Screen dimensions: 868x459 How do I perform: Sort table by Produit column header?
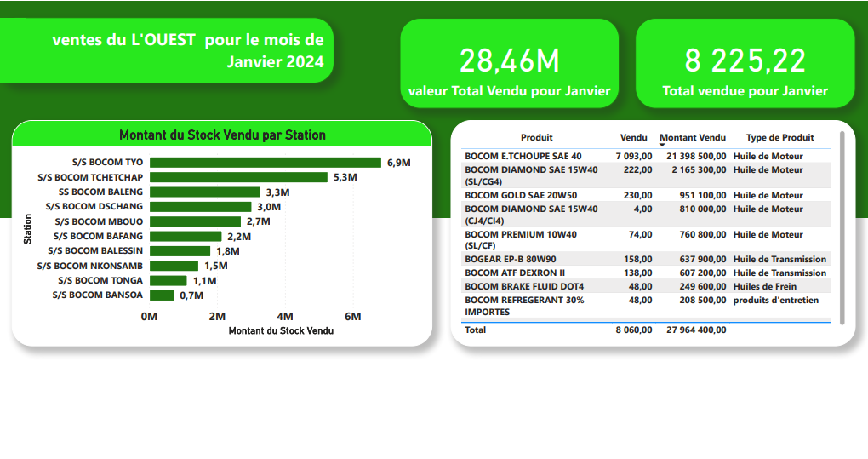536,137
